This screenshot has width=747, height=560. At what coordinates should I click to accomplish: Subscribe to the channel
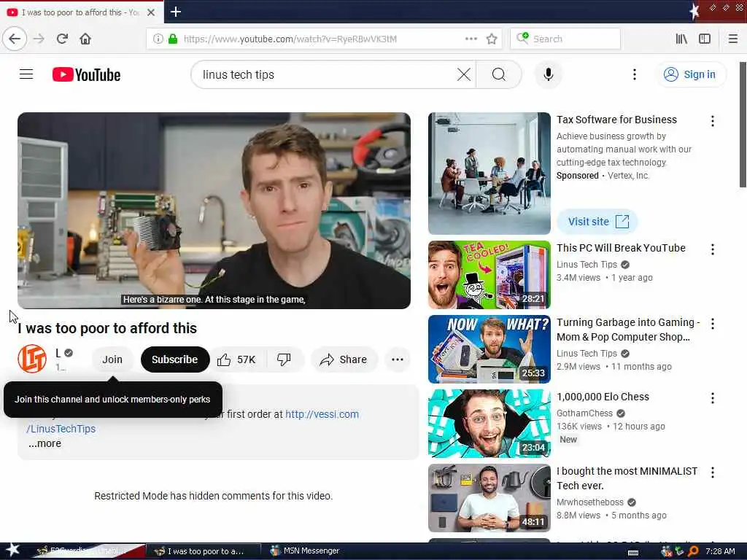(x=175, y=359)
